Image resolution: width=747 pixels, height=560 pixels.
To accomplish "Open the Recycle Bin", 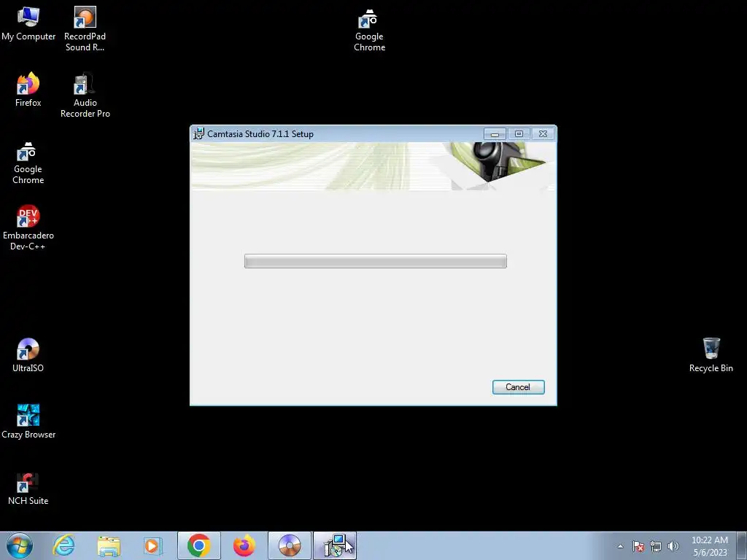I will pos(711,355).
